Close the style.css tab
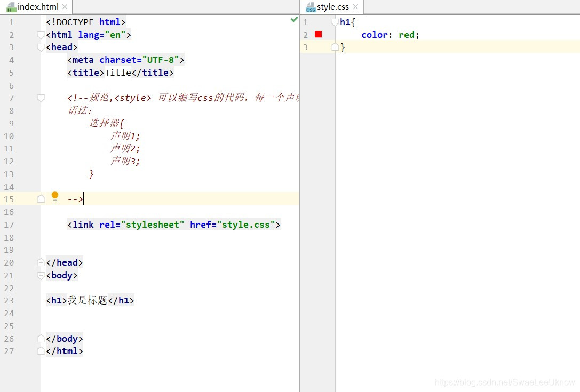580x392 pixels. coord(355,7)
